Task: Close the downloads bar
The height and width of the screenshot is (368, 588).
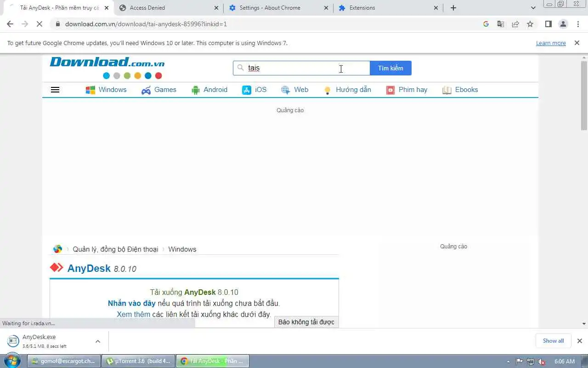Action: (x=580, y=341)
